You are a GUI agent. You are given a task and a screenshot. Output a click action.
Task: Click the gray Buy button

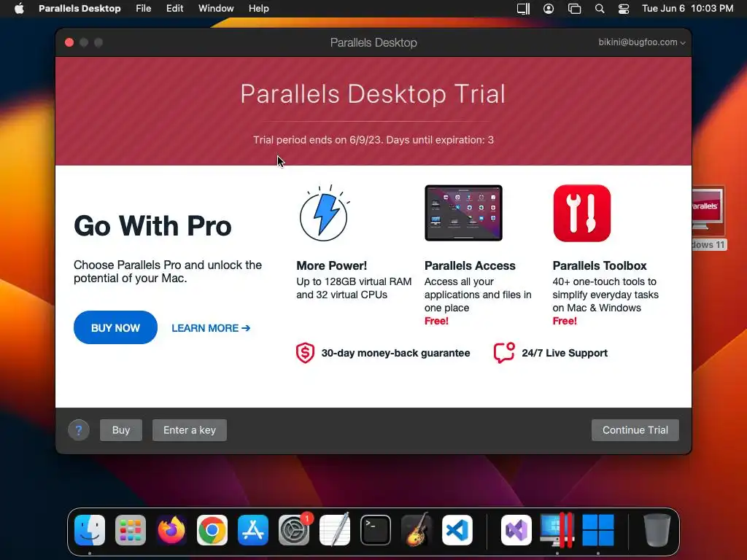(x=121, y=430)
